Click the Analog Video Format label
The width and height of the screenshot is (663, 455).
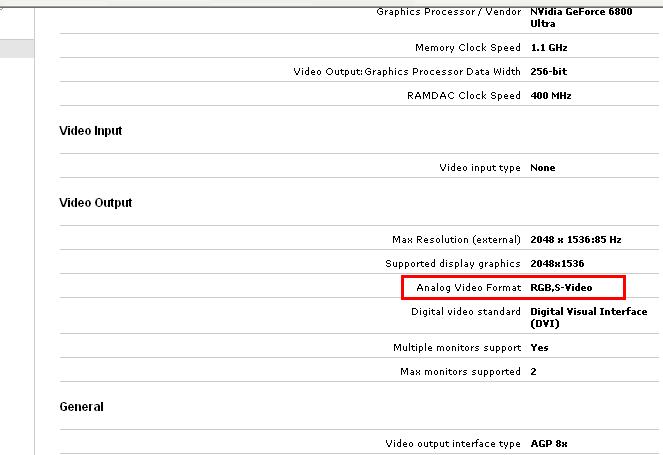click(468, 288)
